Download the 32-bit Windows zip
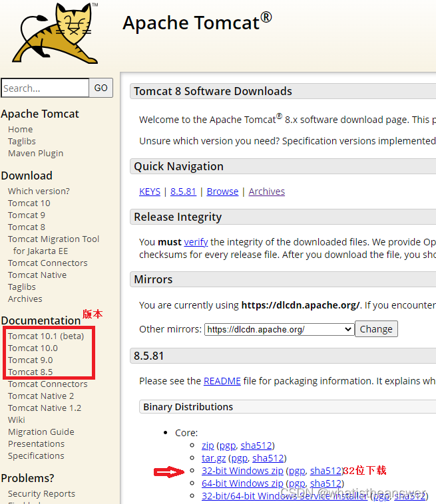This screenshot has width=436, height=504. click(242, 471)
